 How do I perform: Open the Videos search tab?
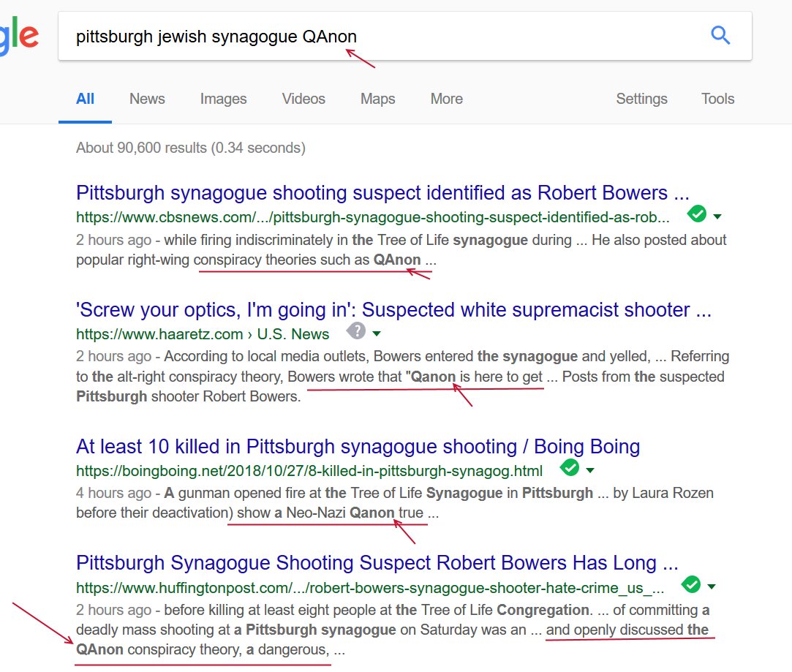(303, 99)
